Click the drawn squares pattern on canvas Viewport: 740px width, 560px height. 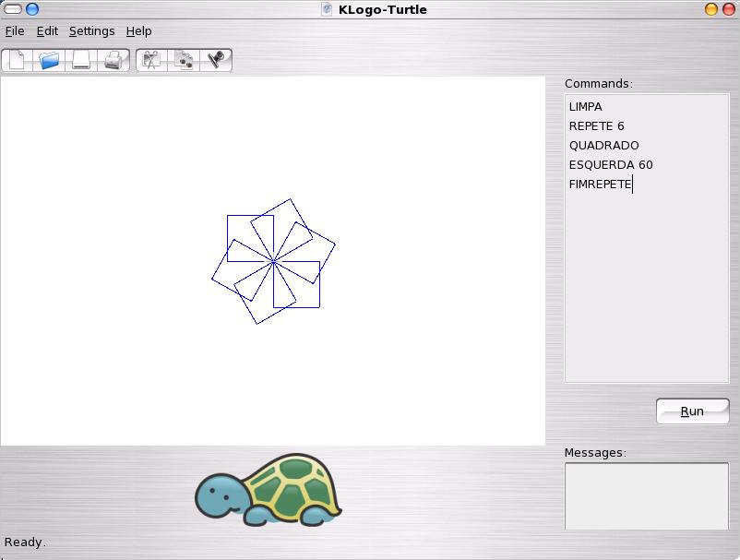(x=273, y=261)
